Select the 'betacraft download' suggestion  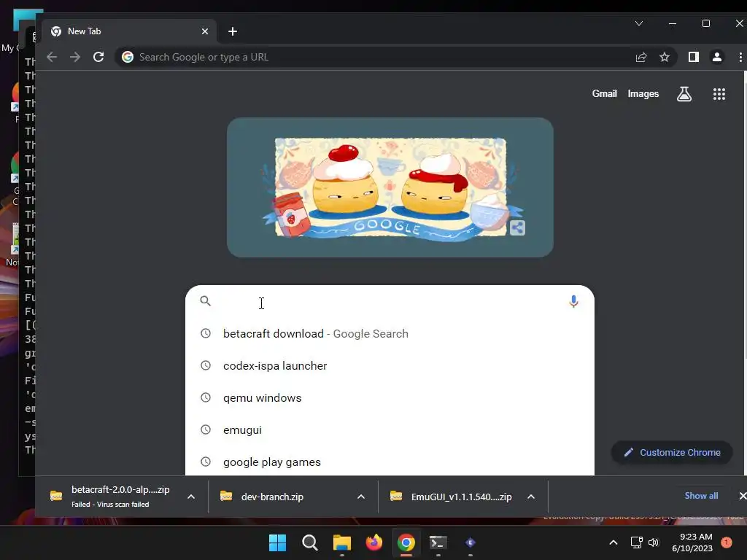coord(390,334)
